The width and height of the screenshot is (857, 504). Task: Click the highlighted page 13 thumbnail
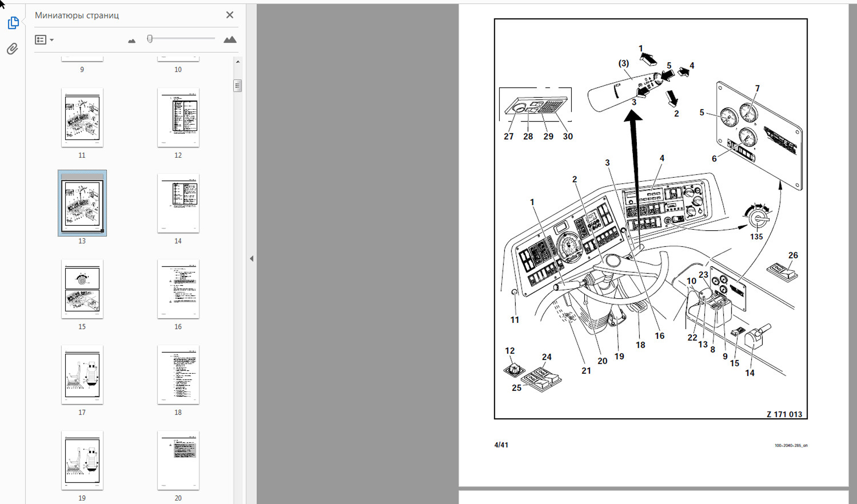click(x=82, y=203)
